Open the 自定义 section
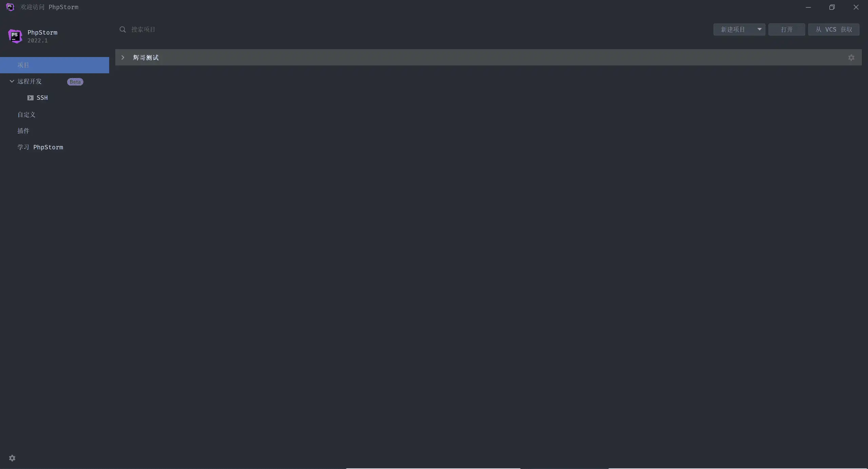The height and width of the screenshot is (469, 868). pos(26,115)
